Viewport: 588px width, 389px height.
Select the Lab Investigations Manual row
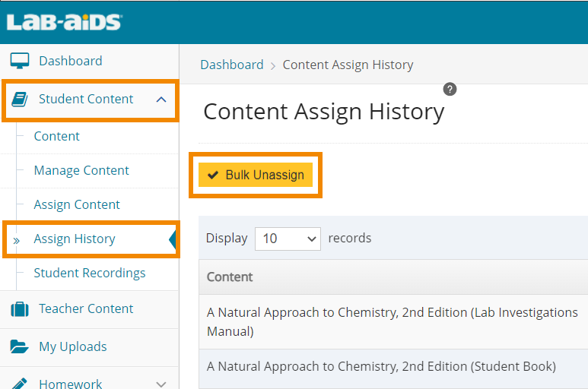click(392, 322)
